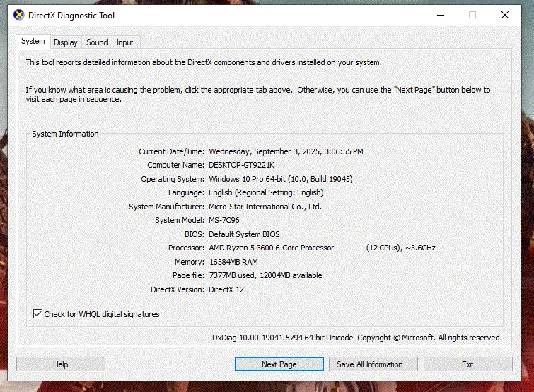Click the MS-7C96 system model value

pos(224,220)
